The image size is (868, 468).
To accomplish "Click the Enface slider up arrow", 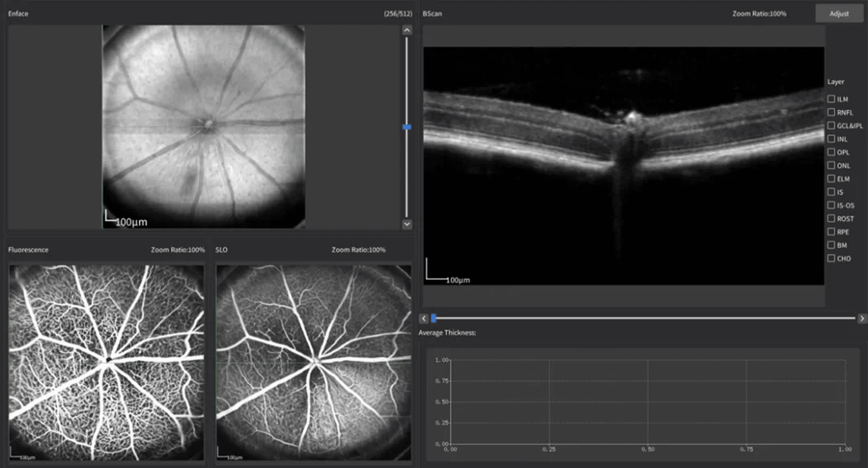I will (x=407, y=30).
